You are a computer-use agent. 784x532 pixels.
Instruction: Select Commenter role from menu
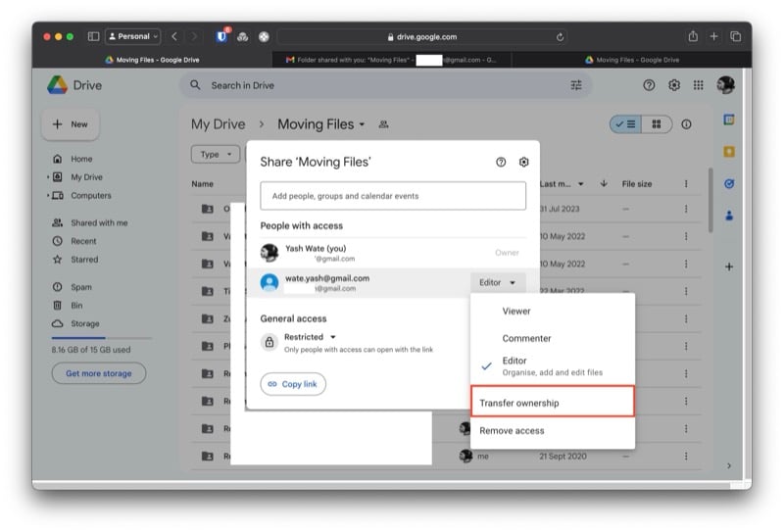(553, 338)
